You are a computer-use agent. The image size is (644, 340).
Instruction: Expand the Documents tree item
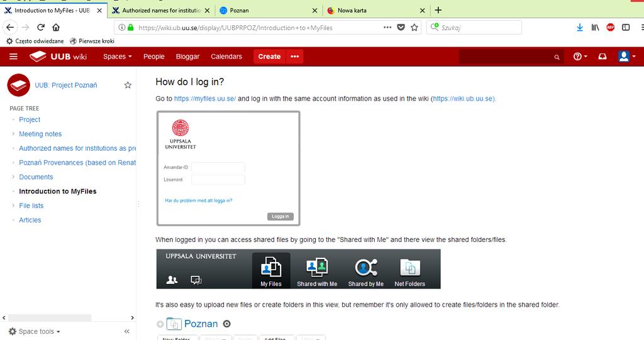(13, 177)
